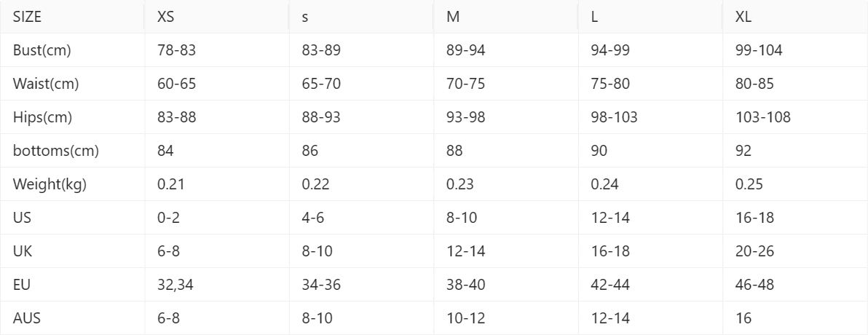Click the 78-83 bust value cell
Screen dimensions: 868x335
coord(216,50)
